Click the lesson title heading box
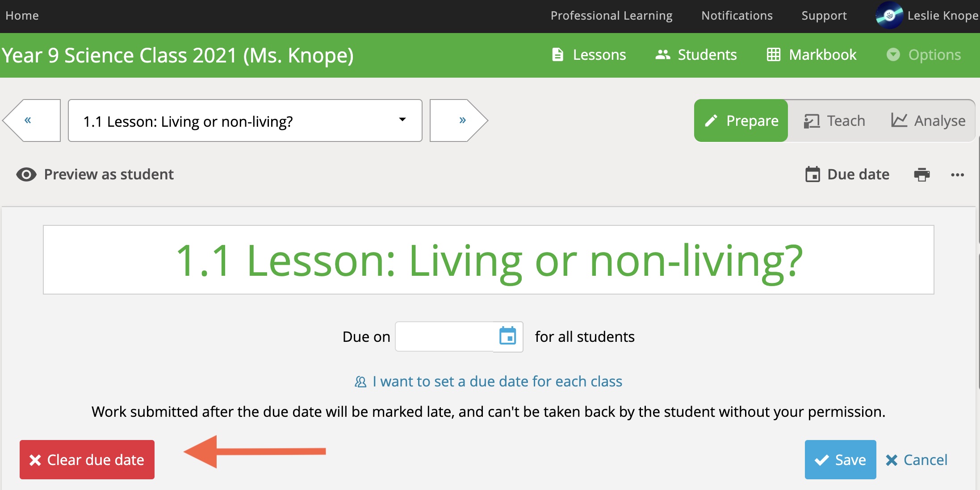The width and height of the screenshot is (980, 490). (x=489, y=260)
